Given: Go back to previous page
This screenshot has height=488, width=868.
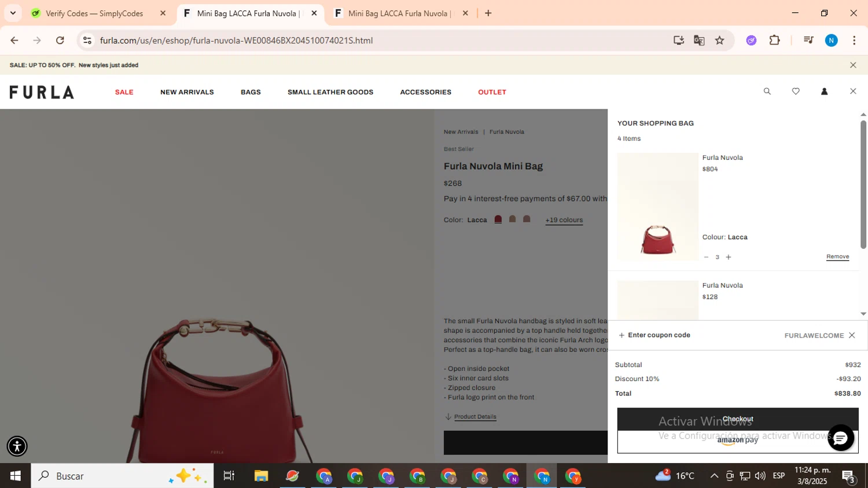Looking at the screenshot, I should (x=14, y=41).
